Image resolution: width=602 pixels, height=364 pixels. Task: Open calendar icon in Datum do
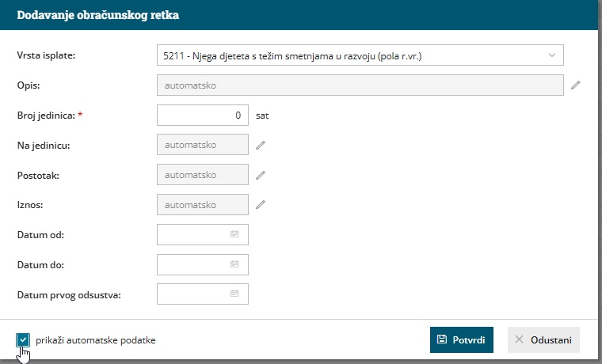(x=234, y=264)
